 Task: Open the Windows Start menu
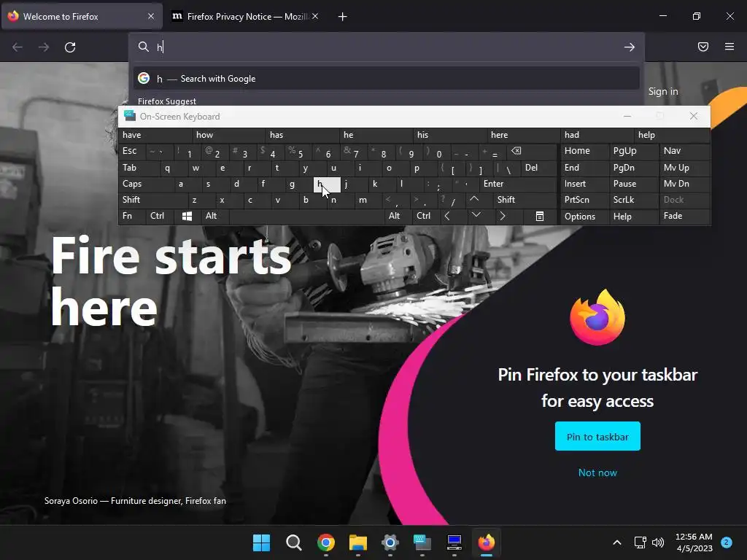(261, 542)
